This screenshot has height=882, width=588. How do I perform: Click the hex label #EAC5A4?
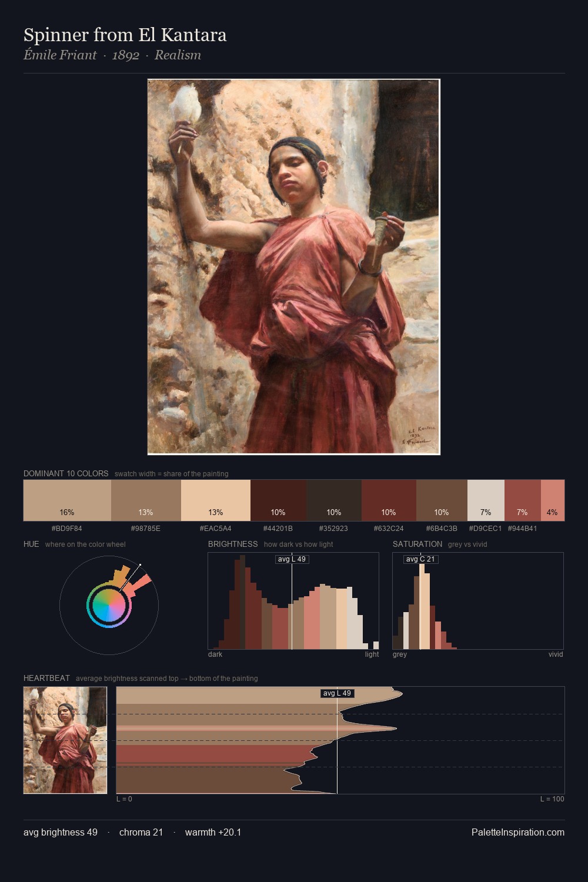tap(216, 529)
